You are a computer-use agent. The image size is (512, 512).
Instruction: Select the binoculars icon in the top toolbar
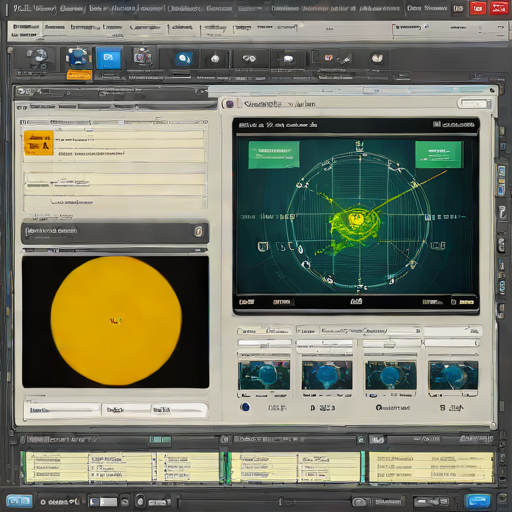point(249,59)
